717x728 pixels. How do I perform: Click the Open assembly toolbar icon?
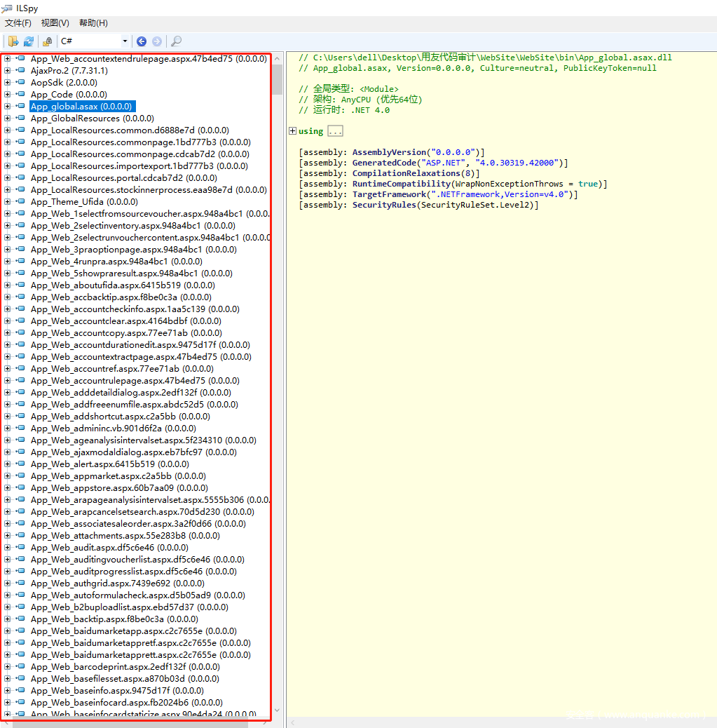[x=13, y=41]
